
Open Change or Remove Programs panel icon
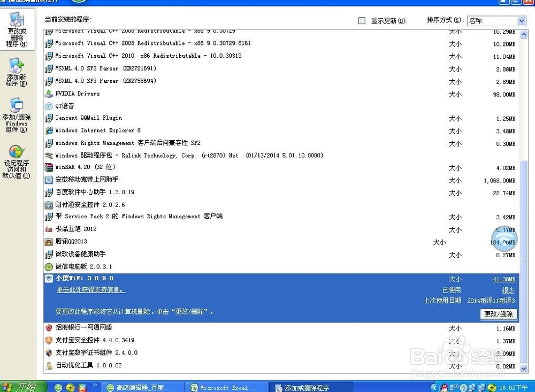(x=17, y=20)
